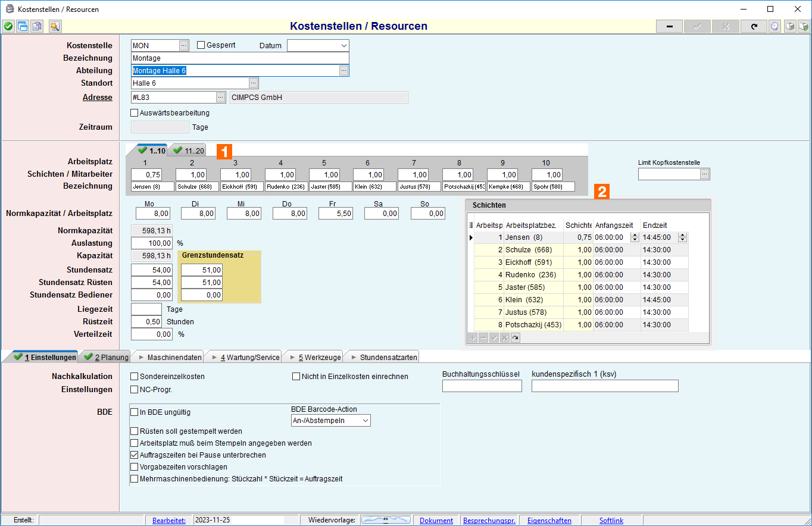Enable Vorgabezeiten vorschlagen checkbox

134,466
